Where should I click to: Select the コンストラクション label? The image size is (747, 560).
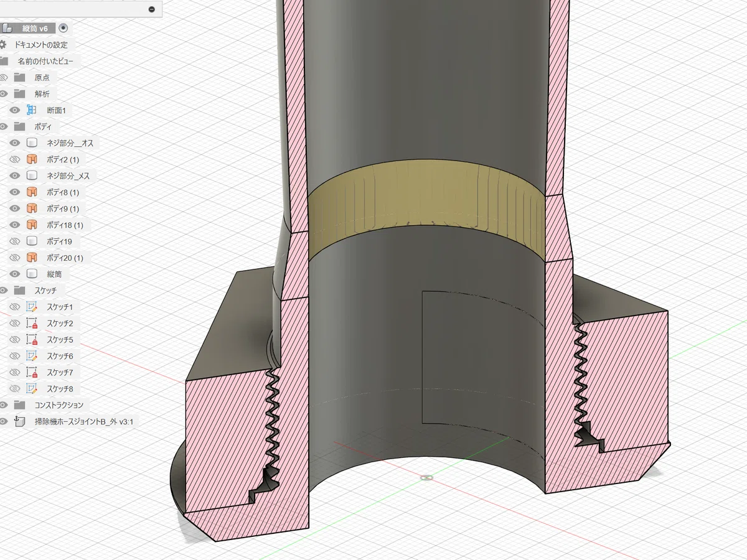point(59,405)
